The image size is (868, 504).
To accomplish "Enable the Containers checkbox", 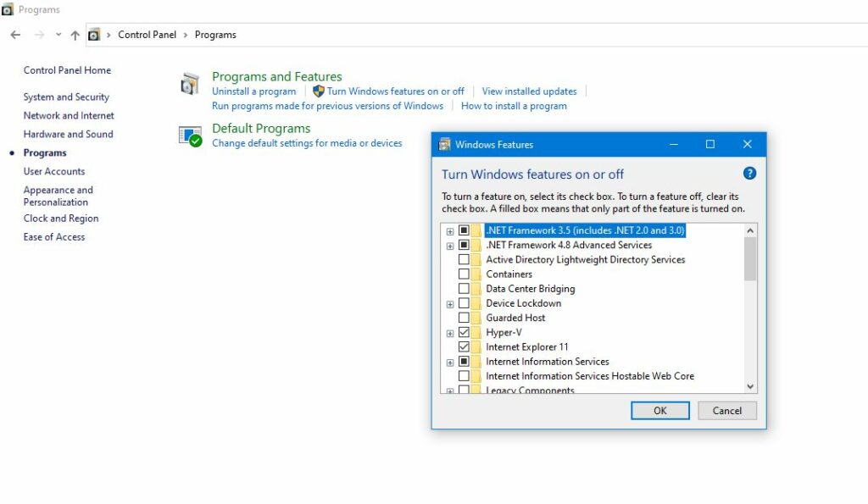I will click(x=464, y=274).
